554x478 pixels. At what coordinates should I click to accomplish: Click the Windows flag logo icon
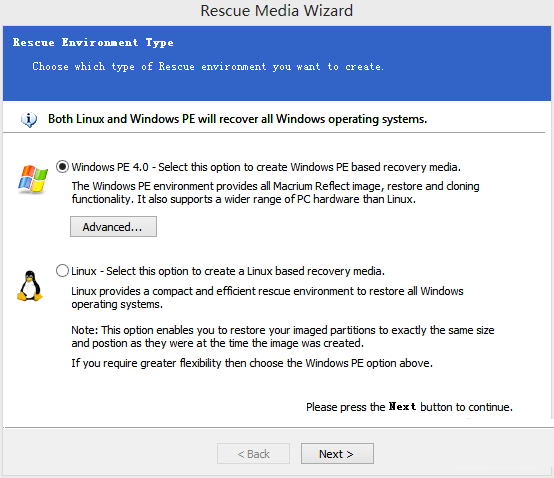33,179
